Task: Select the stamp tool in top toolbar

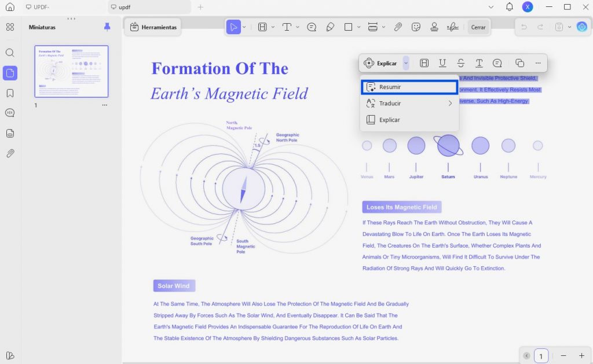Action: [434, 27]
